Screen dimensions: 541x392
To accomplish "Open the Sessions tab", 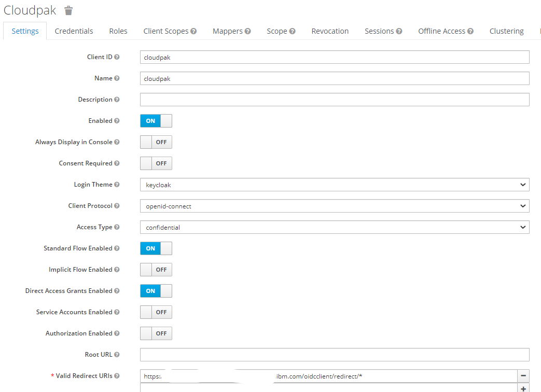I will tap(379, 31).
